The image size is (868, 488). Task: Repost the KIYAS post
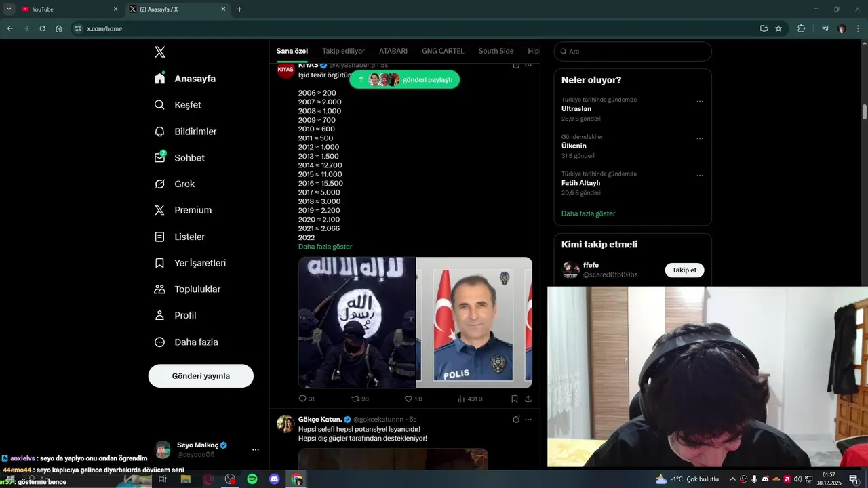point(359,399)
